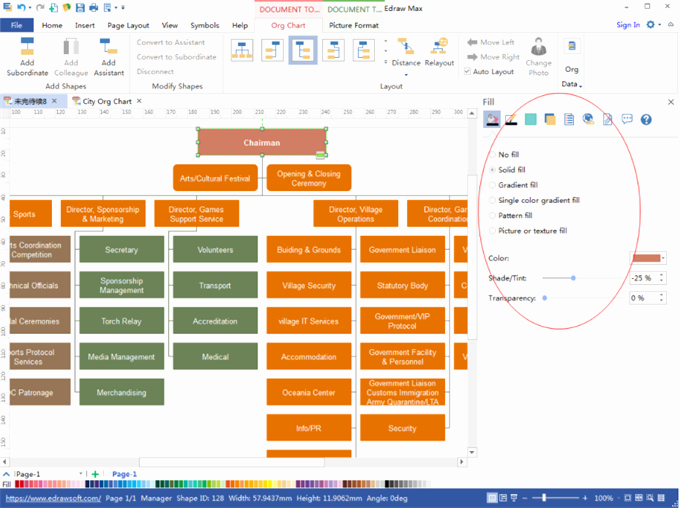Open Picture Format ribbon tab
Viewport: 680px width, 508px height.
point(353,25)
